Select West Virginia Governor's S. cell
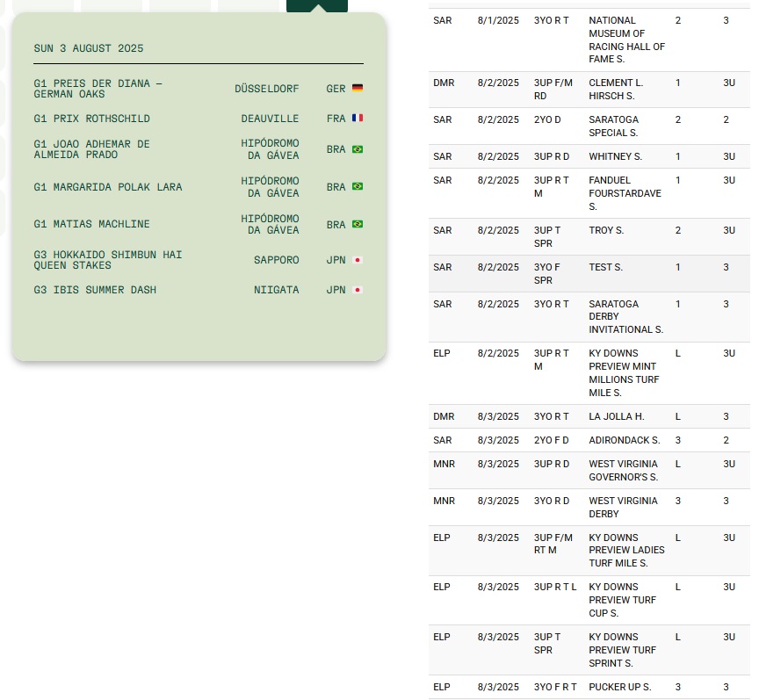The height and width of the screenshot is (700, 759). click(x=624, y=470)
